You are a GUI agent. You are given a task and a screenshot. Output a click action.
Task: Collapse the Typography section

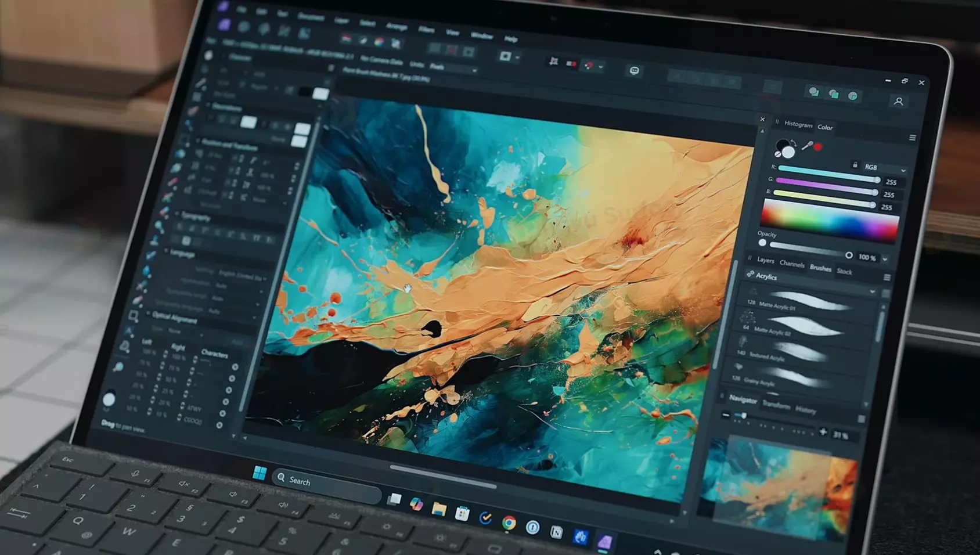click(x=178, y=214)
